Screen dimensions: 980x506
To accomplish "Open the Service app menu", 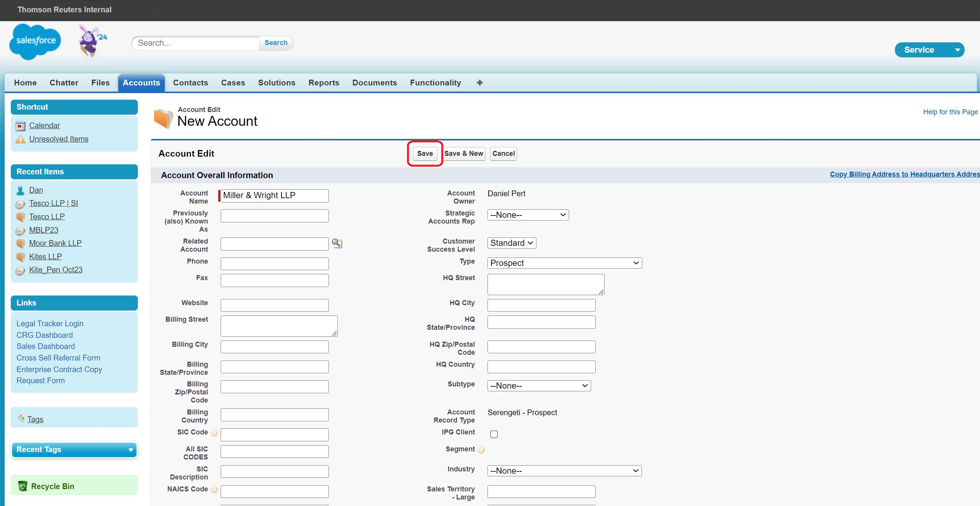I will [x=929, y=50].
